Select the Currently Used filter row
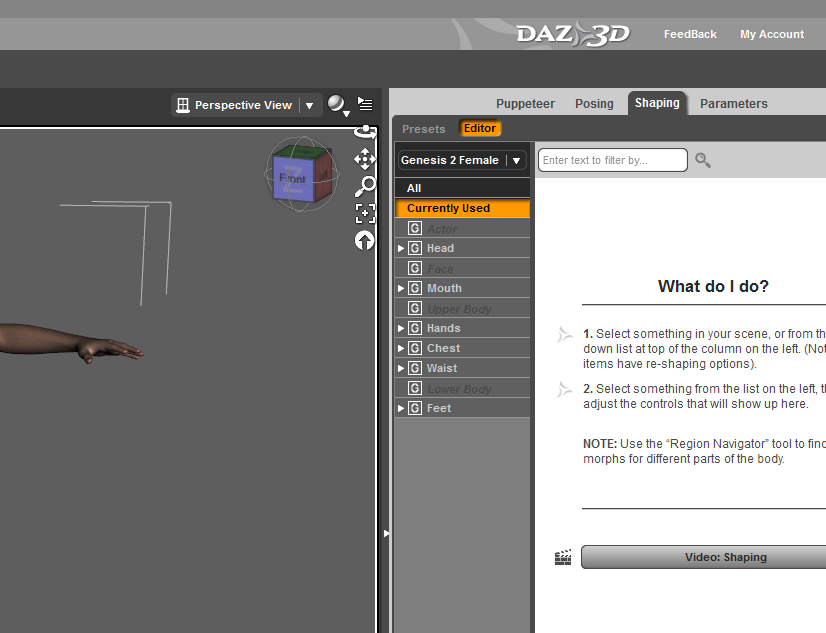The width and height of the screenshot is (826, 633). [x=463, y=208]
